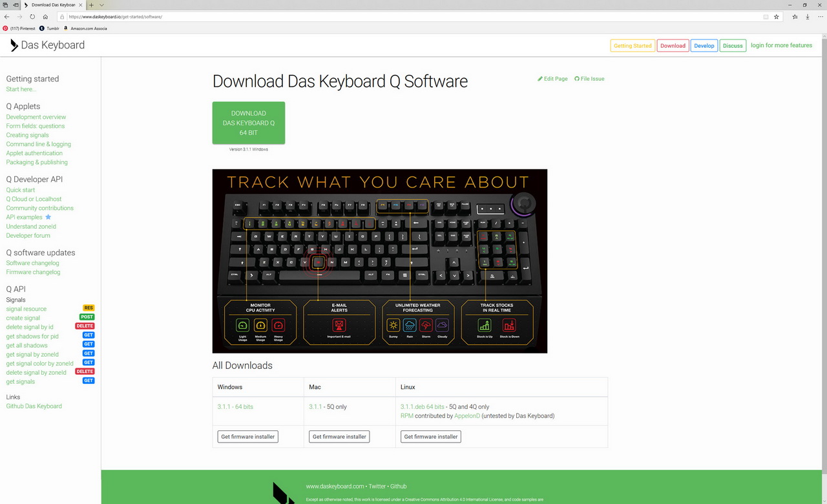Viewport: 827px width, 504px height.
Task: Click the address bar padlock icon
Action: [x=62, y=17]
